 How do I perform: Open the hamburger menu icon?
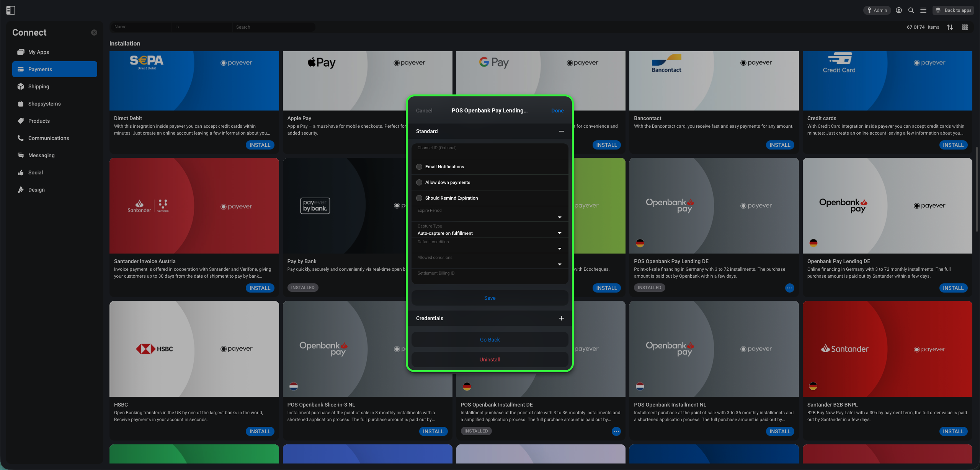(x=923, y=10)
